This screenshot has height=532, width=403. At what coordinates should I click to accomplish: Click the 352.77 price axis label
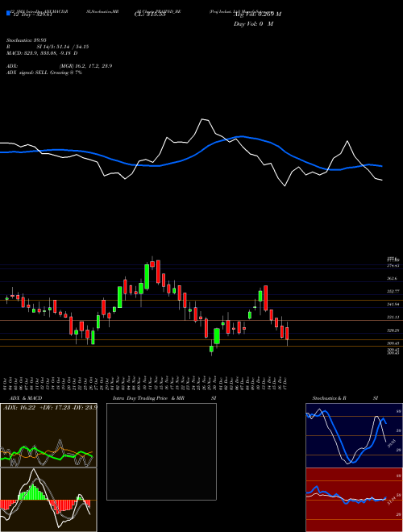393,291
